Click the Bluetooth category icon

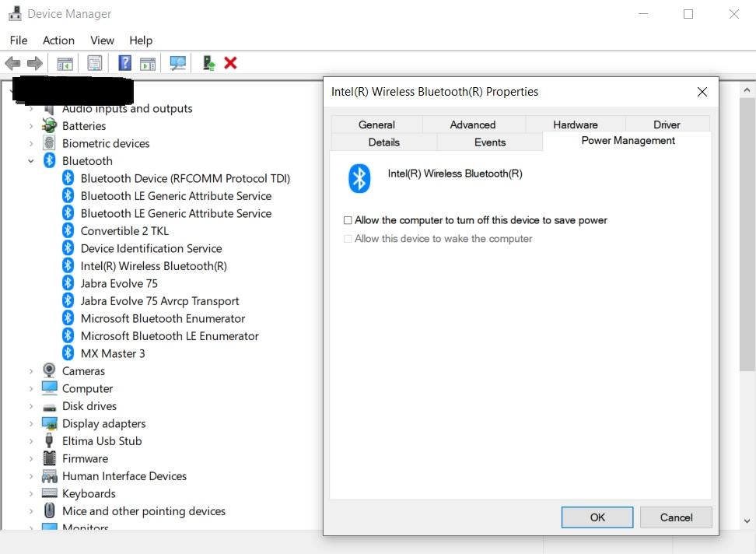click(49, 160)
